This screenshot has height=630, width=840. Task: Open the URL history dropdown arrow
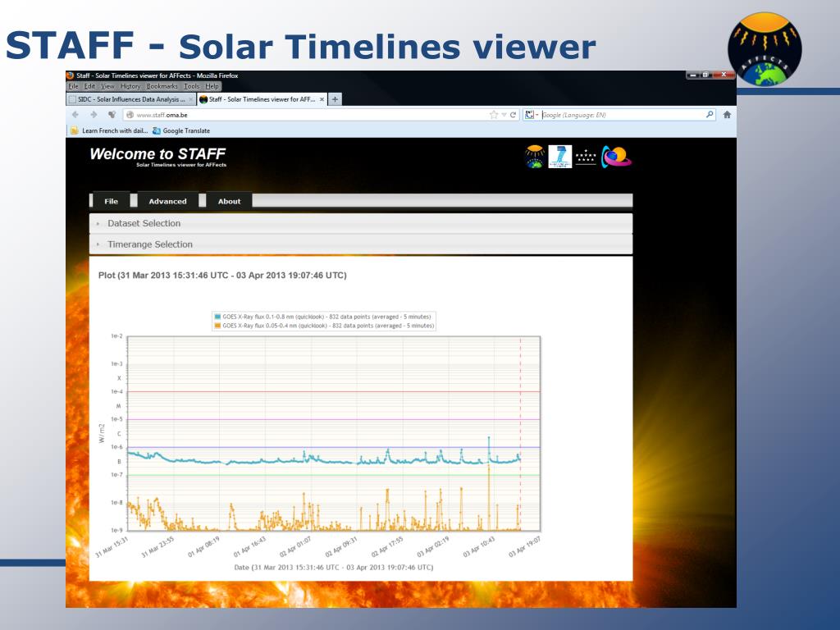(504, 115)
